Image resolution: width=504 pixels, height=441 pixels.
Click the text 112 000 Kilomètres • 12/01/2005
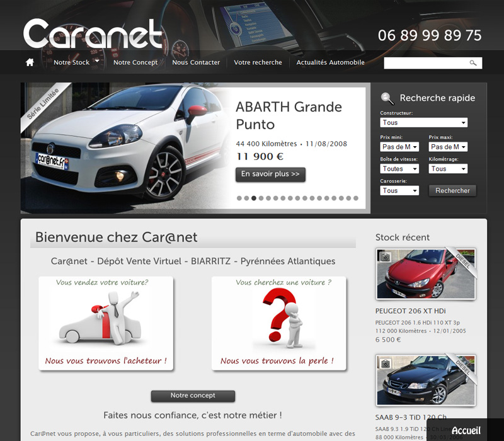[420, 331]
